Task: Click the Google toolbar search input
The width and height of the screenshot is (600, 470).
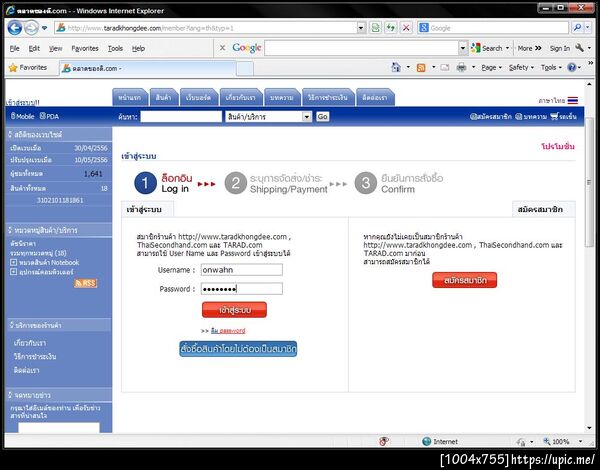Action: coord(362,48)
